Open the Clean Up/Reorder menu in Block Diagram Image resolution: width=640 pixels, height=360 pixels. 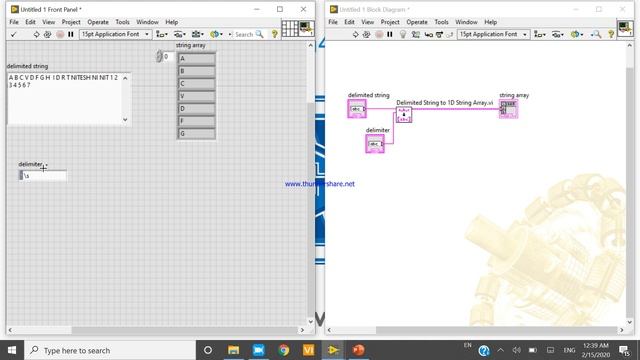[577, 34]
